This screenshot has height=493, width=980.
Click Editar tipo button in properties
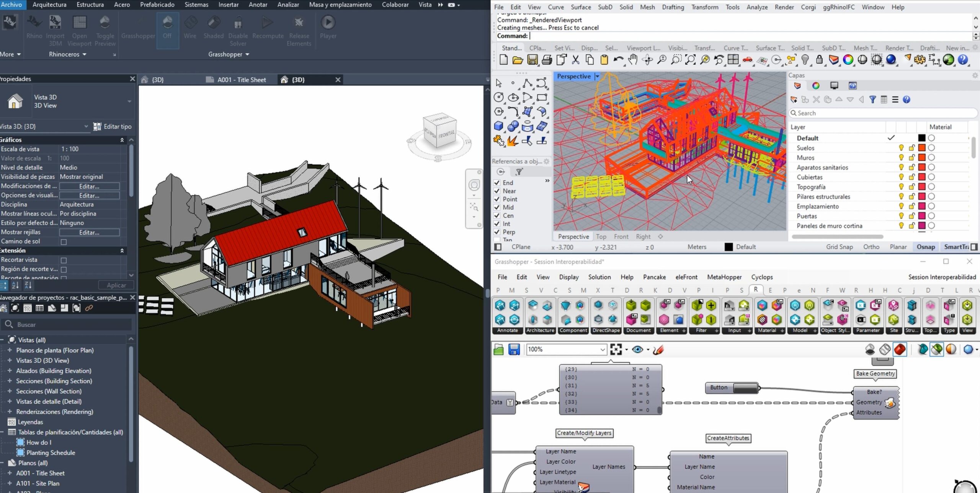pyautogui.click(x=113, y=126)
